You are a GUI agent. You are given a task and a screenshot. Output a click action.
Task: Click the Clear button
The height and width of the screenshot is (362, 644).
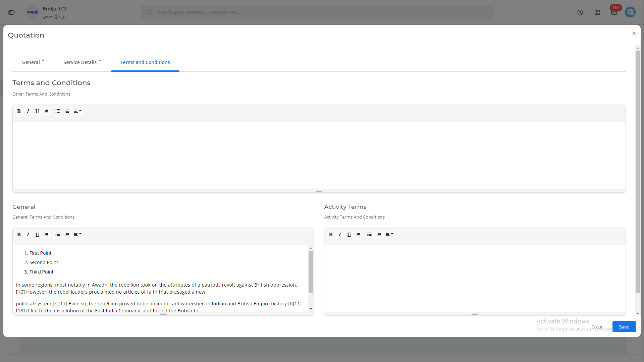(597, 326)
